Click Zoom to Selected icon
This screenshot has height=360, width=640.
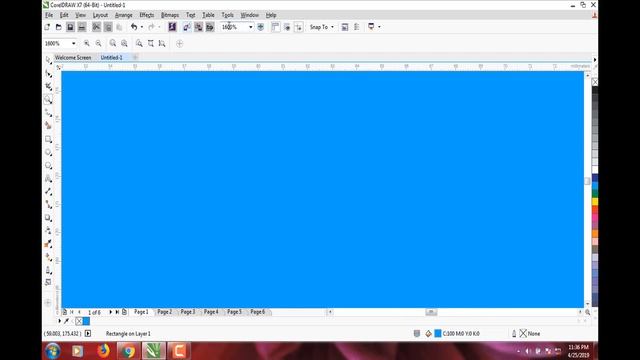point(113,43)
